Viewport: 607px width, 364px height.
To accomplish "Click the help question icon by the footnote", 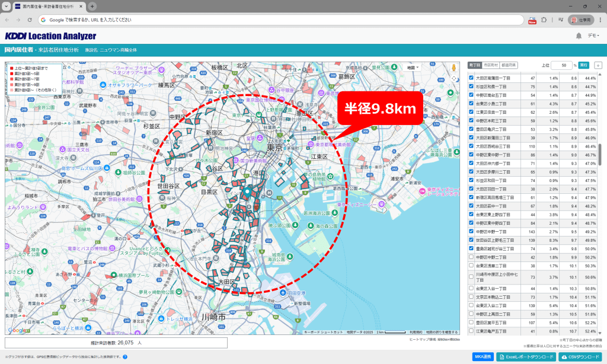I will (125, 357).
